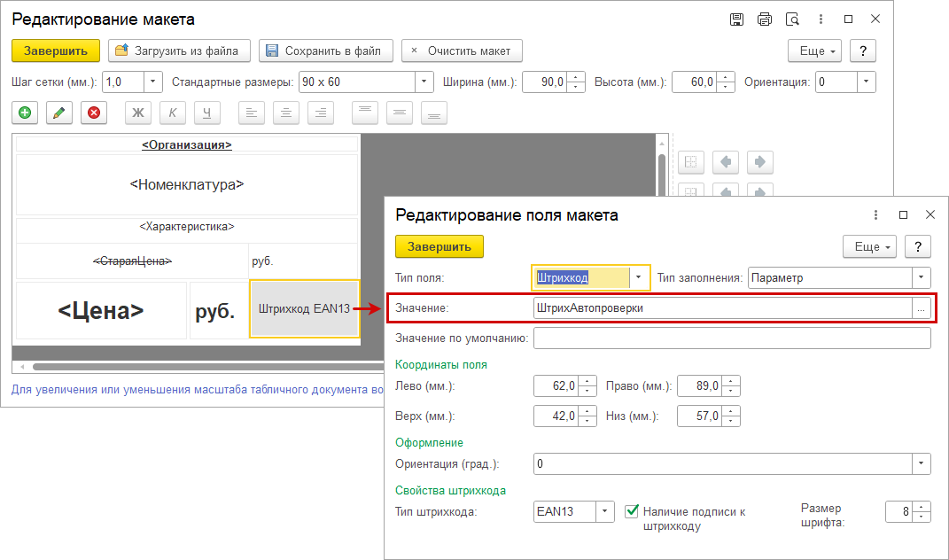
Task: Open the Еще menu in field editor
Action: click(x=869, y=246)
